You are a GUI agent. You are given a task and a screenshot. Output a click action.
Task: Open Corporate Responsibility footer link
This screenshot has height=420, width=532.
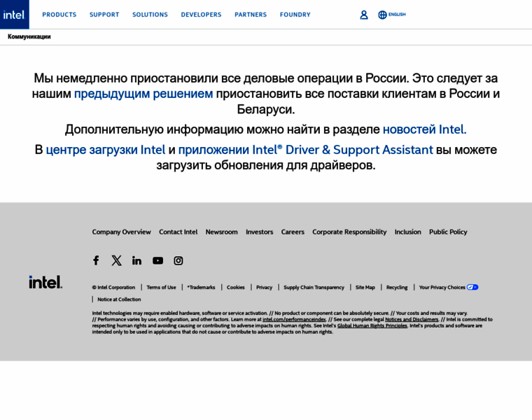(x=349, y=232)
